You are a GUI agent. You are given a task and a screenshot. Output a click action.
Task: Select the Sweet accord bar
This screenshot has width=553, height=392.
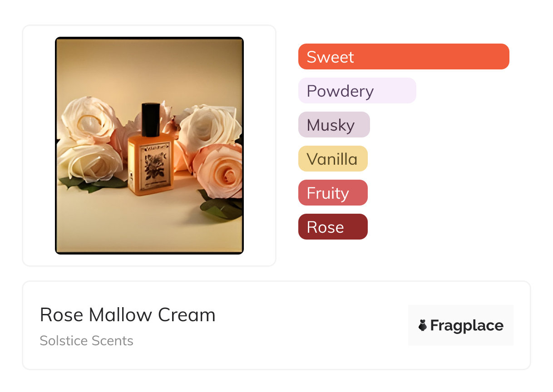tap(403, 57)
